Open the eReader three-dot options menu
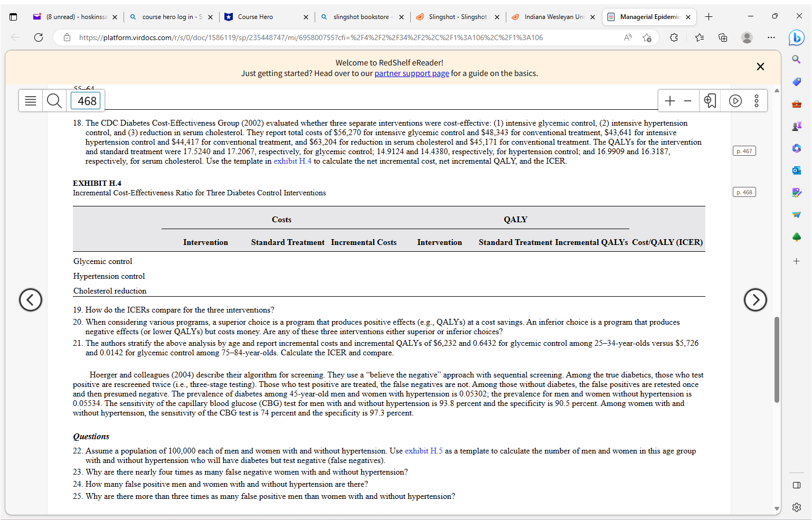 coord(757,100)
